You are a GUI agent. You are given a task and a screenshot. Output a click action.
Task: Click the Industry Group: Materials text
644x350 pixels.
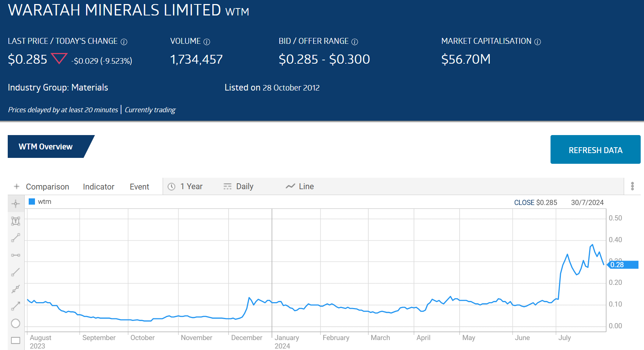click(x=58, y=88)
